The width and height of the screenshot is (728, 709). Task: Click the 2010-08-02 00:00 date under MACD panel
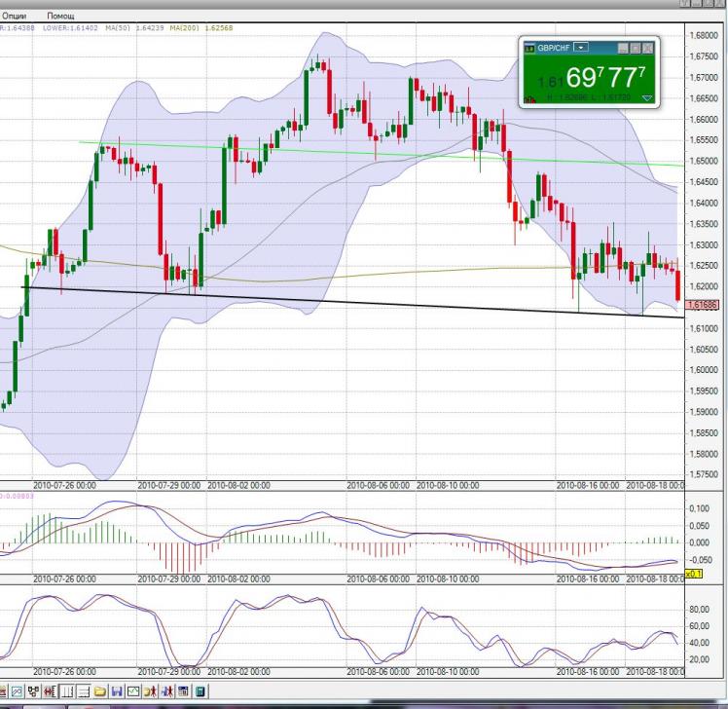pos(238,579)
